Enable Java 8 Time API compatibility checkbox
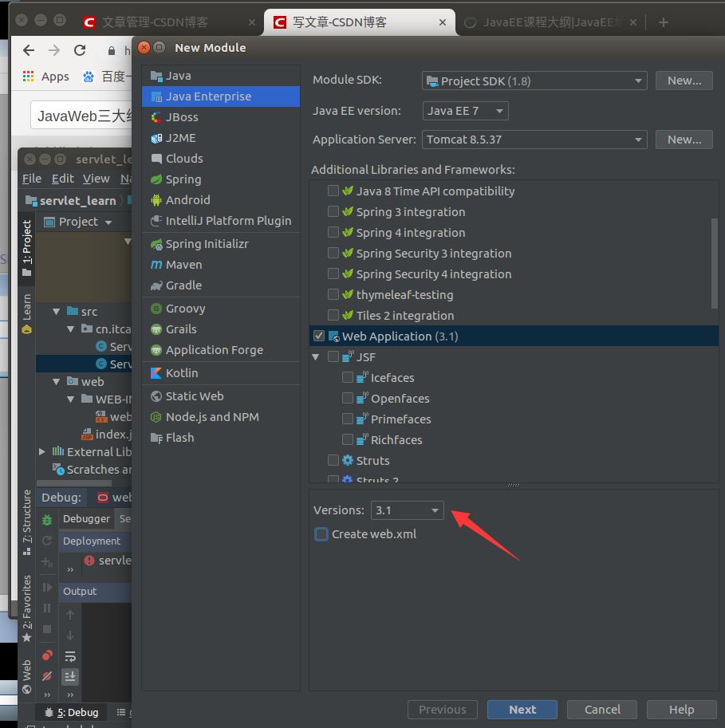Image resolution: width=725 pixels, height=728 pixels. (333, 191)
